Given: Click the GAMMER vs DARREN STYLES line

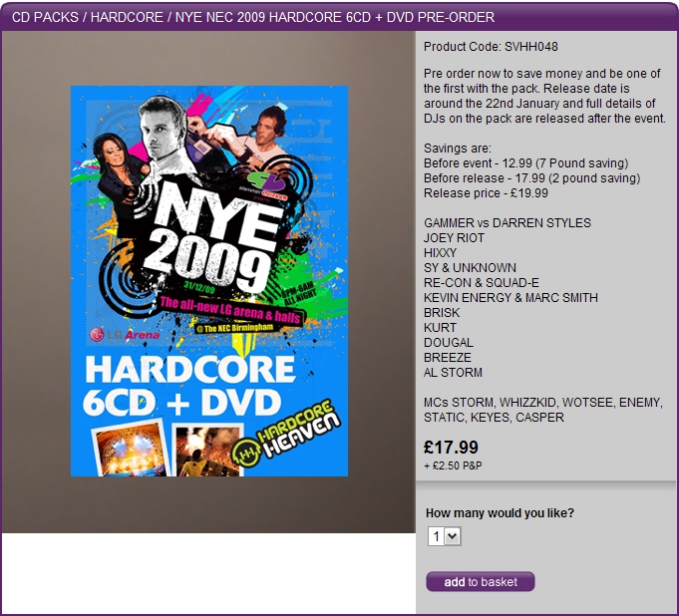Looking at the screenshot, I should (508, 222).
